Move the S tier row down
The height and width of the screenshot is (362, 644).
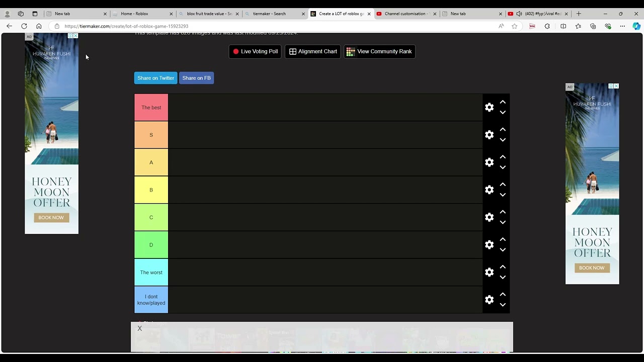point(503,140)
